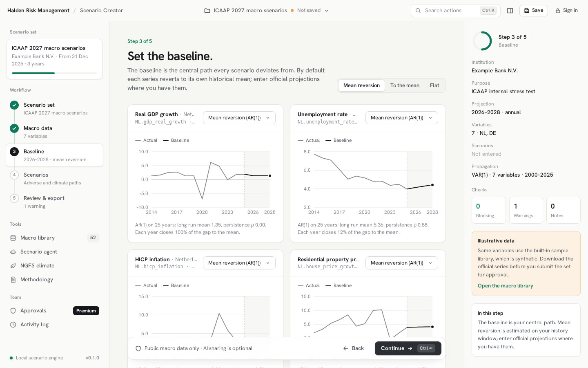
Task: Select Mean reversion baseline mode
Action: [361, 85]
